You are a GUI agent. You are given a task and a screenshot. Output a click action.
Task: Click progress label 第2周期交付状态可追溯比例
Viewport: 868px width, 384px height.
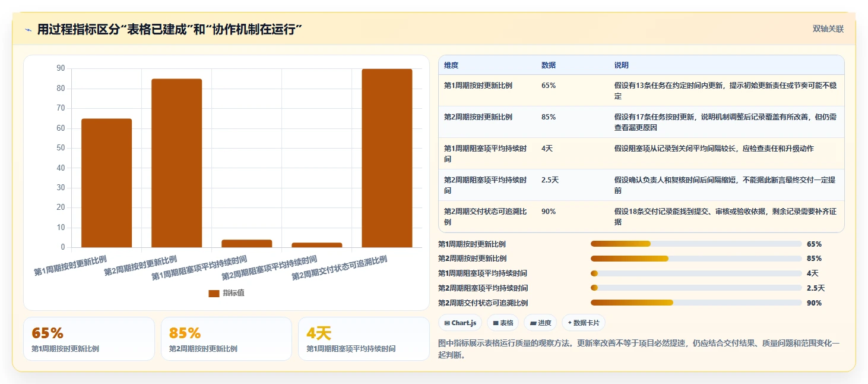click(483, 303)
